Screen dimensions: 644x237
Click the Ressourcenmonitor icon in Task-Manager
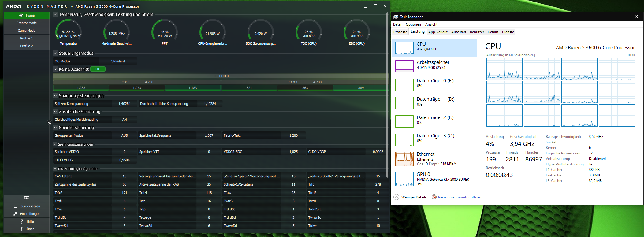click(434, 197)
